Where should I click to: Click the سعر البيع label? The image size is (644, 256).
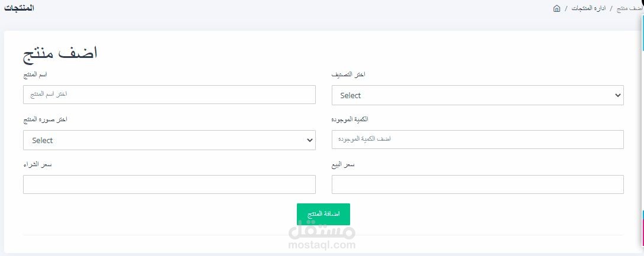click(x=343, y=164)
